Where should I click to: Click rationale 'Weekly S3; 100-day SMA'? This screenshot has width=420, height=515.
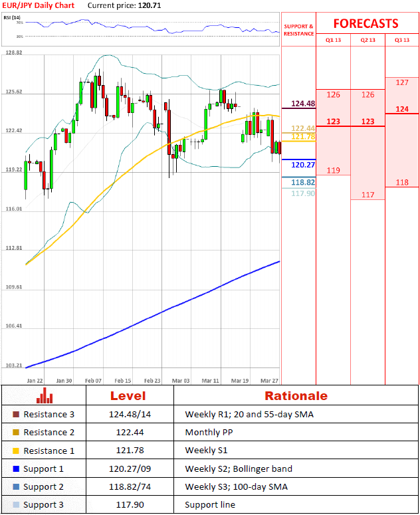(236, 487)
